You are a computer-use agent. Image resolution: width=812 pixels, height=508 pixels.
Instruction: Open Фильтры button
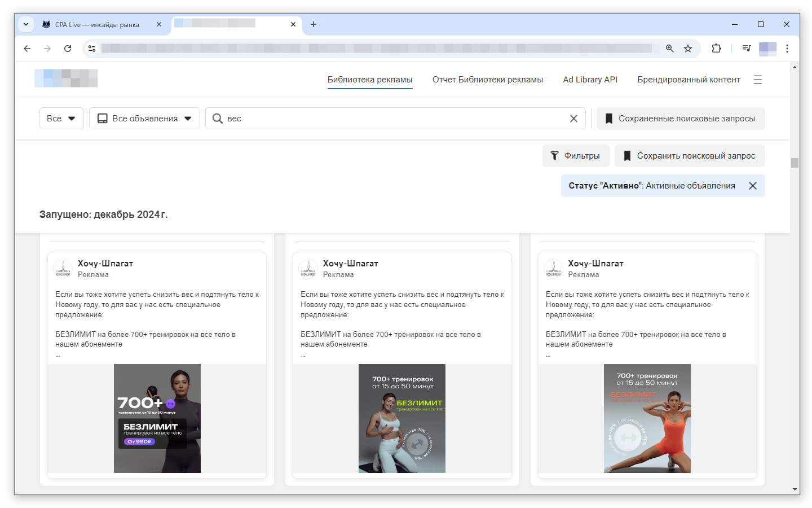point(576,156)
